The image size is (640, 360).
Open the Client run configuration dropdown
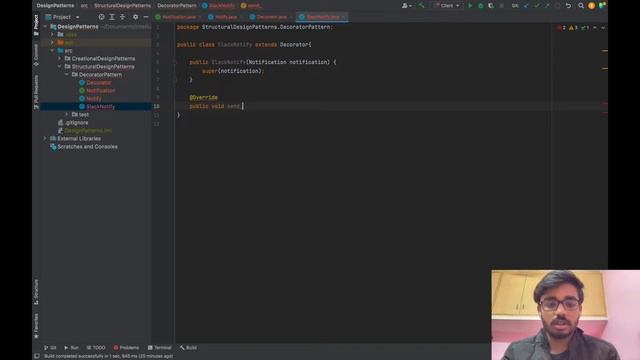[447, 6]
